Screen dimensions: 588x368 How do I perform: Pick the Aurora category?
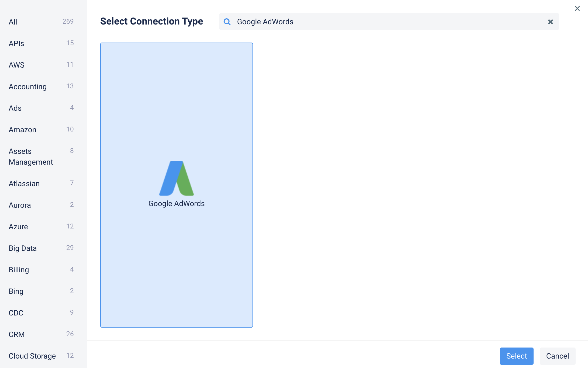point(41,205)
